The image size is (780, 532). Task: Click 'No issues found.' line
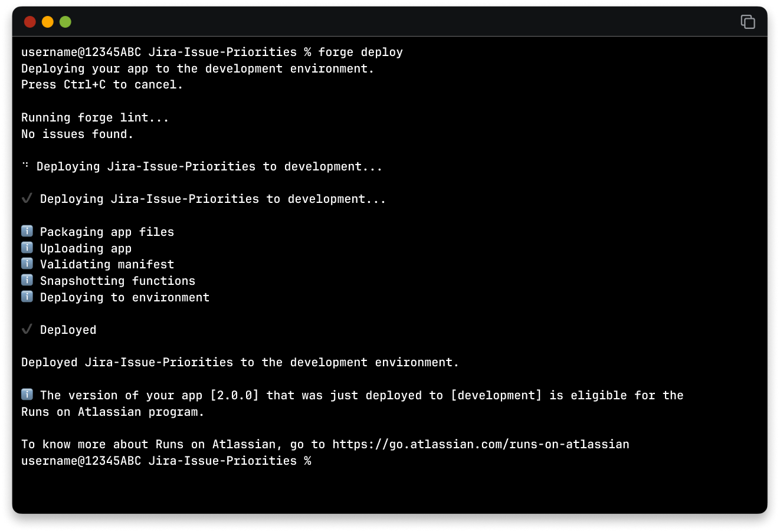[x=77, y=134]
